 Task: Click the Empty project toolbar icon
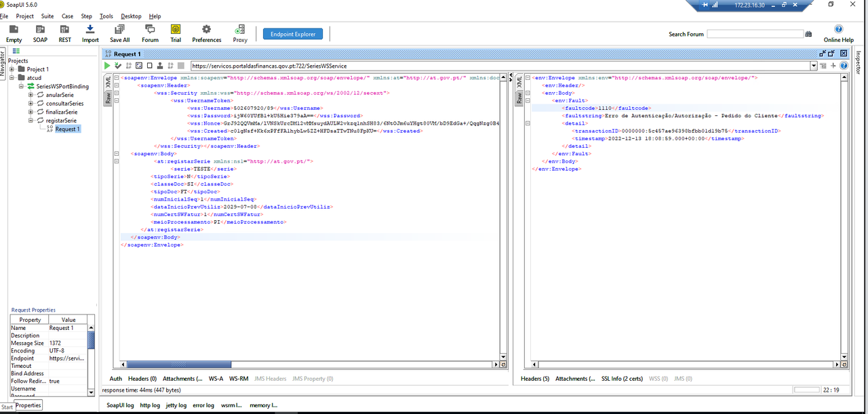pos(14,29)
